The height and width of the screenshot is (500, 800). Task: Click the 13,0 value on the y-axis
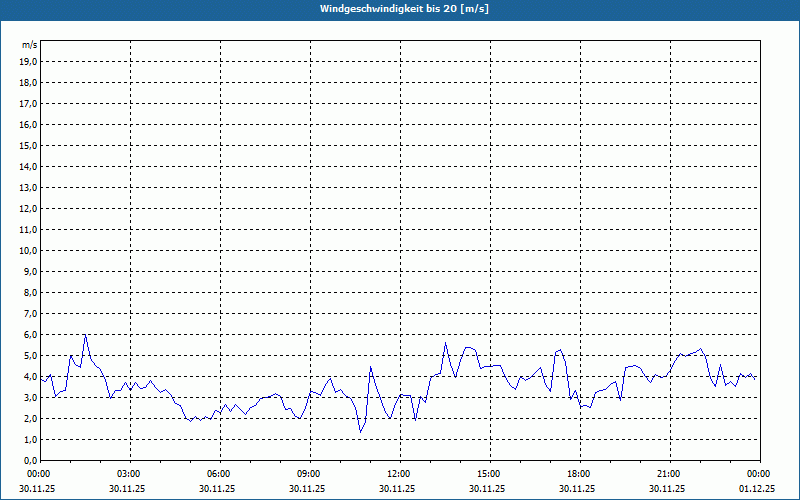29,187
